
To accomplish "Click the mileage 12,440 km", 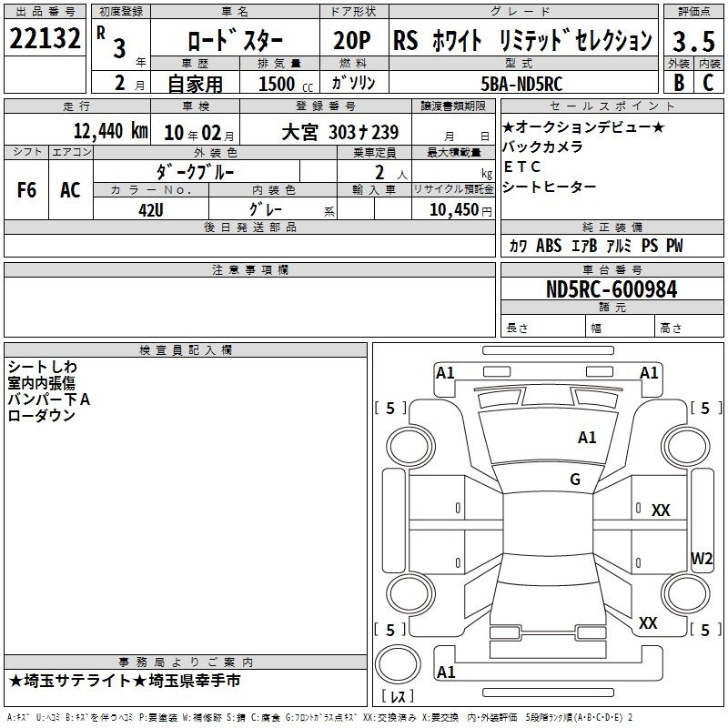I will (111, 131).
